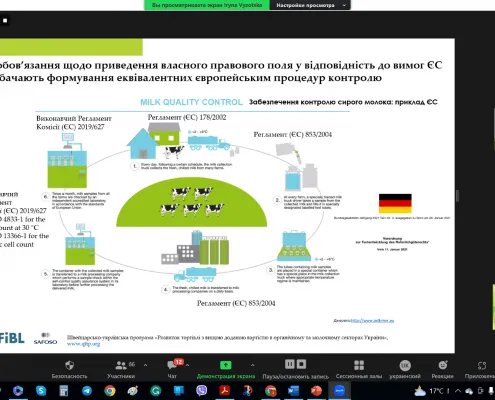Expand the arrow next to Участники
495x400 pixels.
146,365
